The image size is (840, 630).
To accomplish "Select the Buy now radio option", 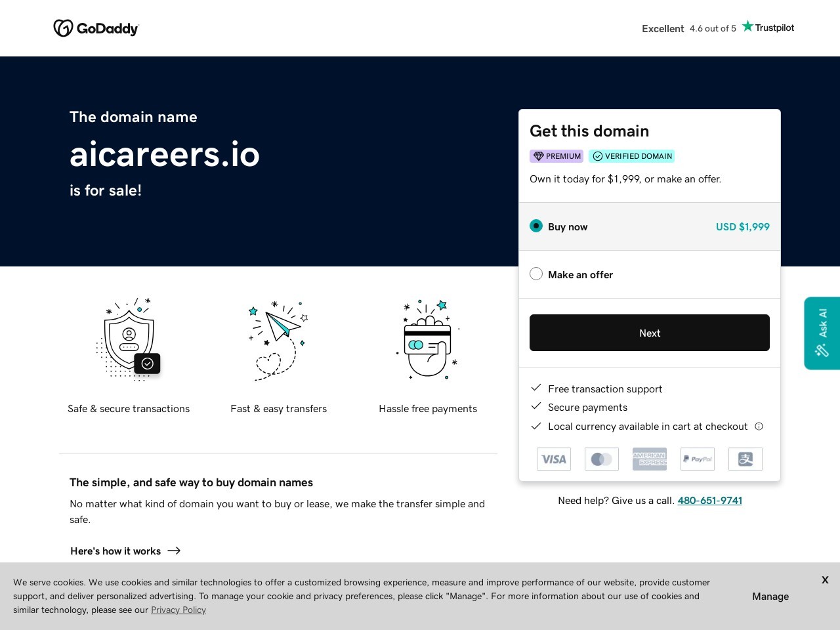I will pyautogui.click(x=536, y=226).
